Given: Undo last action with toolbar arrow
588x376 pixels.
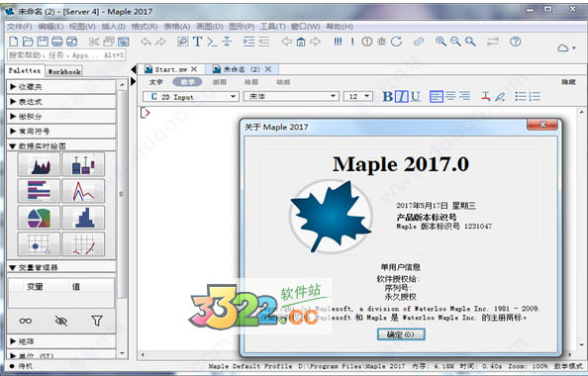Looking at the screenshot, I should point(146,42).
